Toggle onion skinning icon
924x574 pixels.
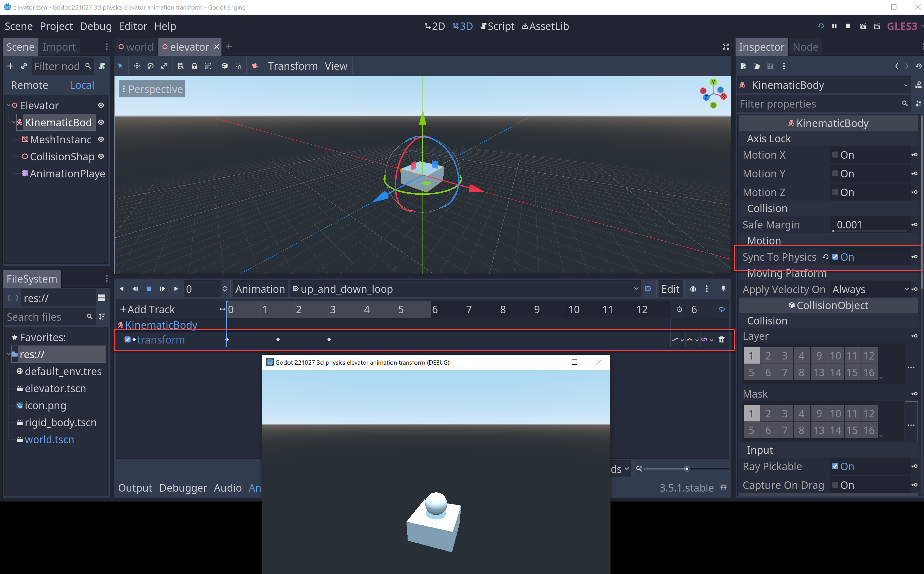(x=693, y=289)
